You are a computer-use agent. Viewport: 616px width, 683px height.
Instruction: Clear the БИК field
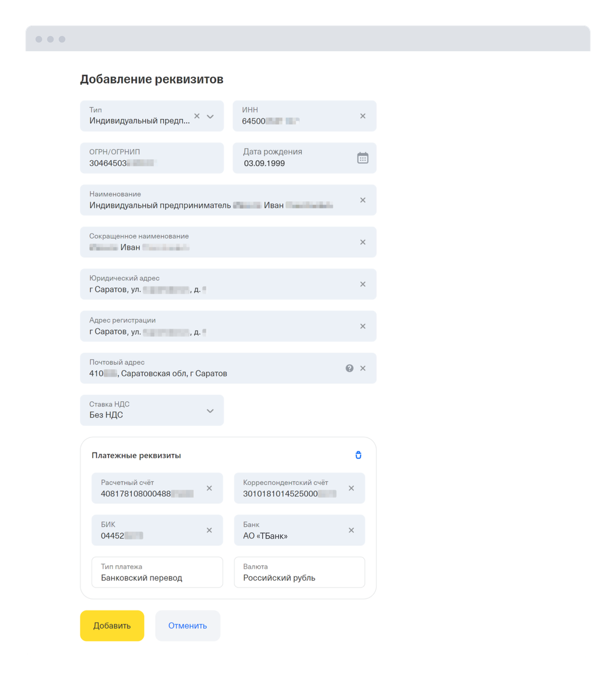pyautogui.click(x=209, y=530)
